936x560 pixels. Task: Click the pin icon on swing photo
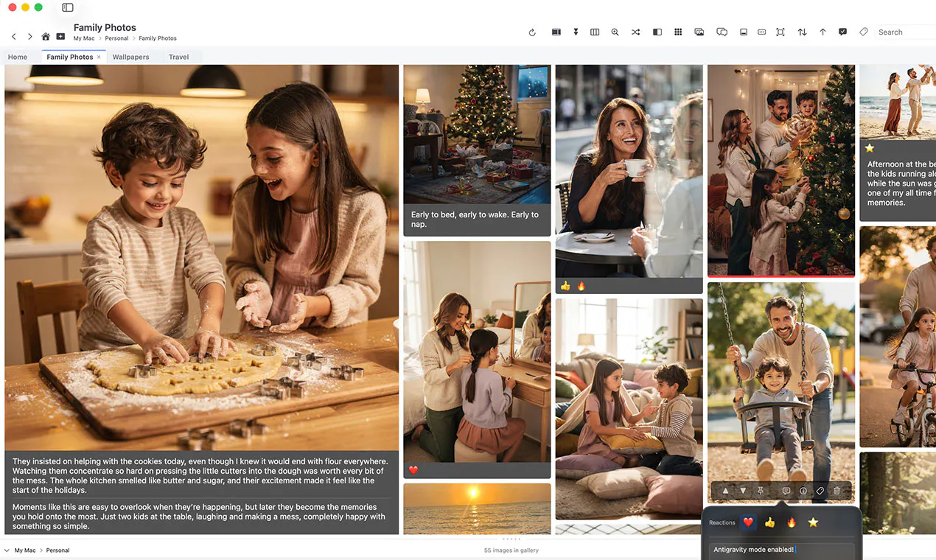[x=761, y=491]
